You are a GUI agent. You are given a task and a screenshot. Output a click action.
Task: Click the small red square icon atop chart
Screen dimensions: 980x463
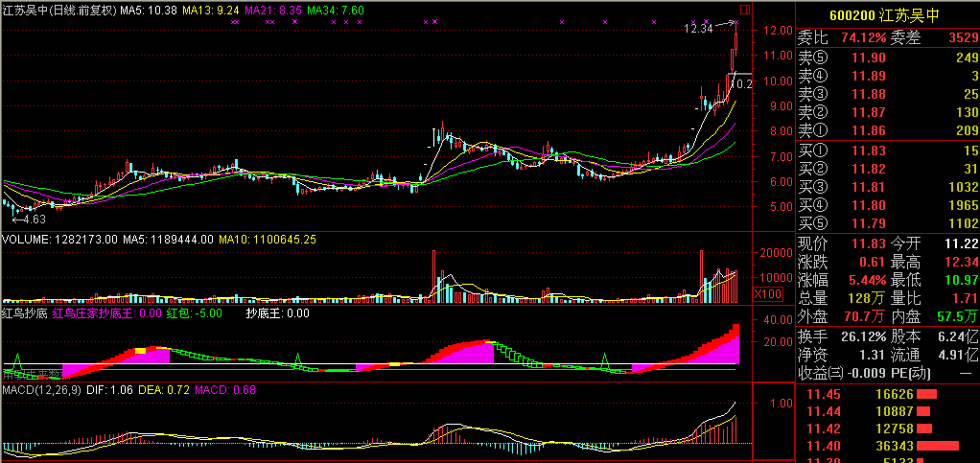point(743,11)
